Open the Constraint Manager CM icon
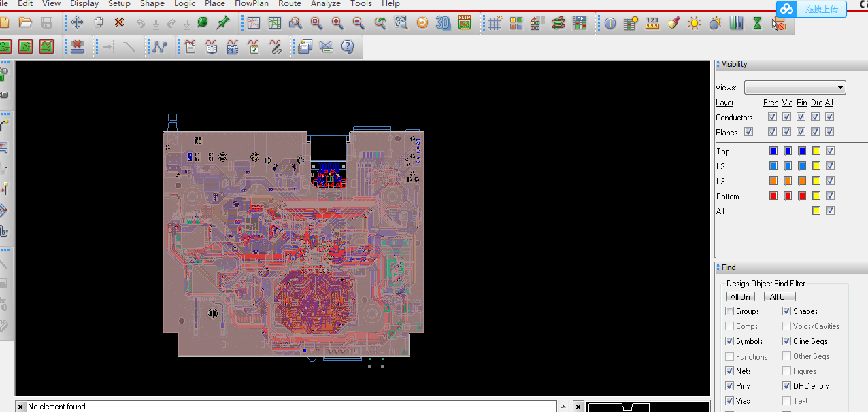868x412 pixels. click(x=580, y=22)
